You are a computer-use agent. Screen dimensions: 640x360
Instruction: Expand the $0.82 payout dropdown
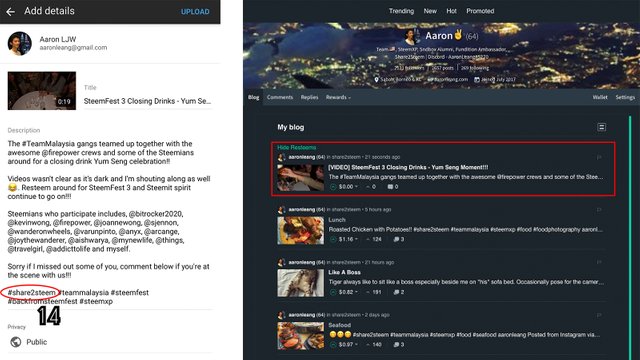click(348, 292)
